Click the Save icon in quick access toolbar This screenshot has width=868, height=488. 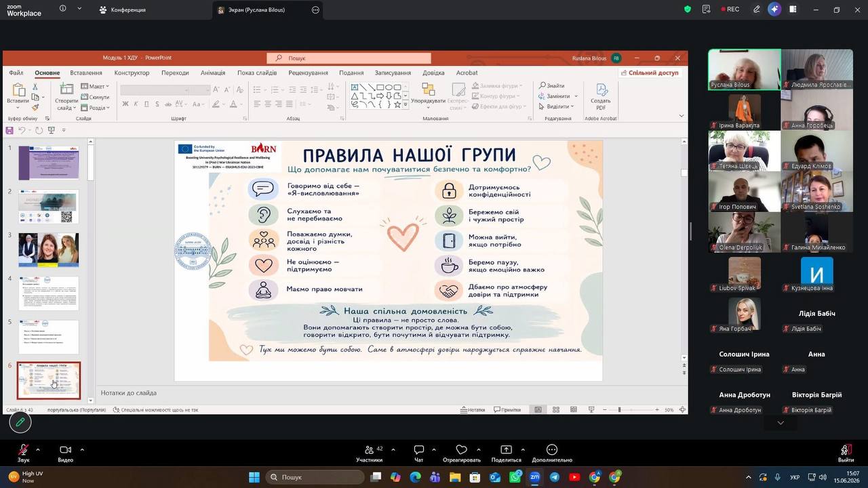point(9,130)
